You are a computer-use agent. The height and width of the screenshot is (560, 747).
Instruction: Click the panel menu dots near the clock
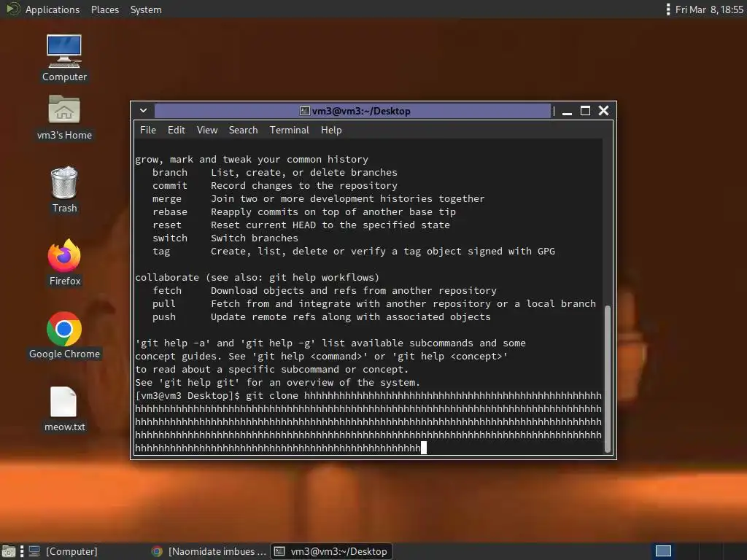[x=668, y=9]
